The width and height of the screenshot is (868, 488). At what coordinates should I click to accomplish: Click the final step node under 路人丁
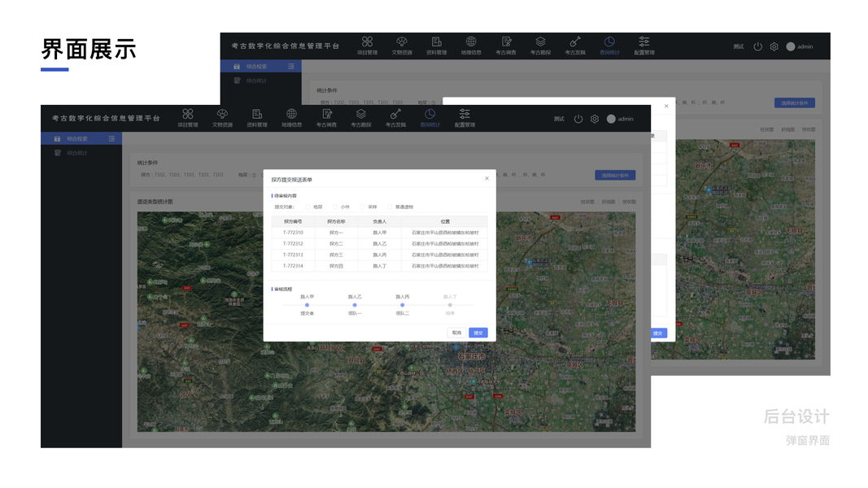[450, 305]
